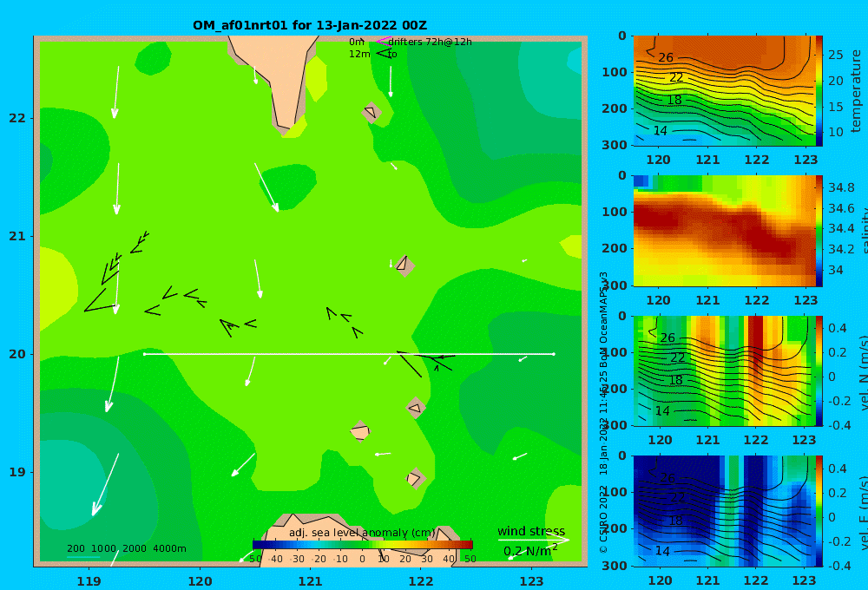Click the island marker near 19.35°N 121.45°E
This screenshot has height=590, width=868.
[x=360, y=431]
